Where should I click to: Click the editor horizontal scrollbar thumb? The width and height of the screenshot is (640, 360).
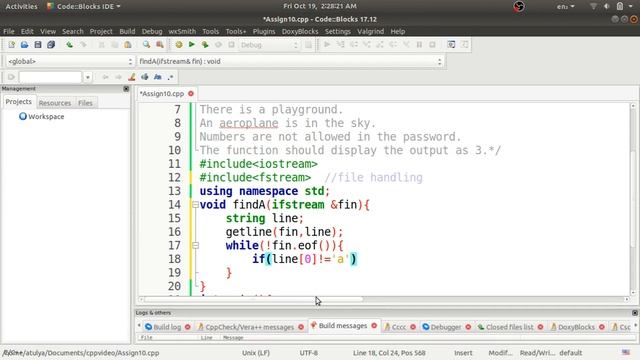[x=253, y=299]
